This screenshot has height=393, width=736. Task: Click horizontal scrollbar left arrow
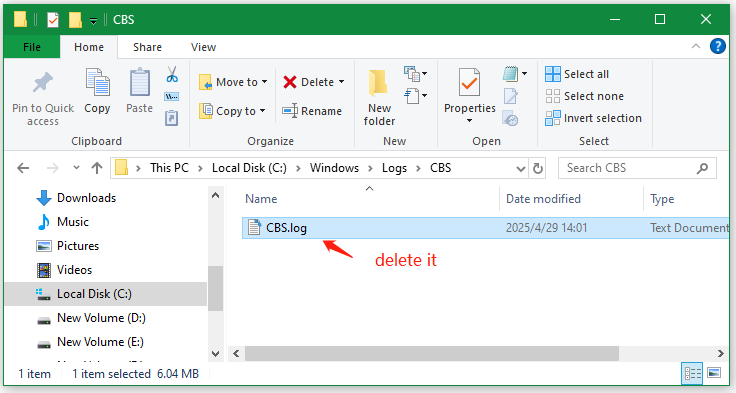(236, 353)
